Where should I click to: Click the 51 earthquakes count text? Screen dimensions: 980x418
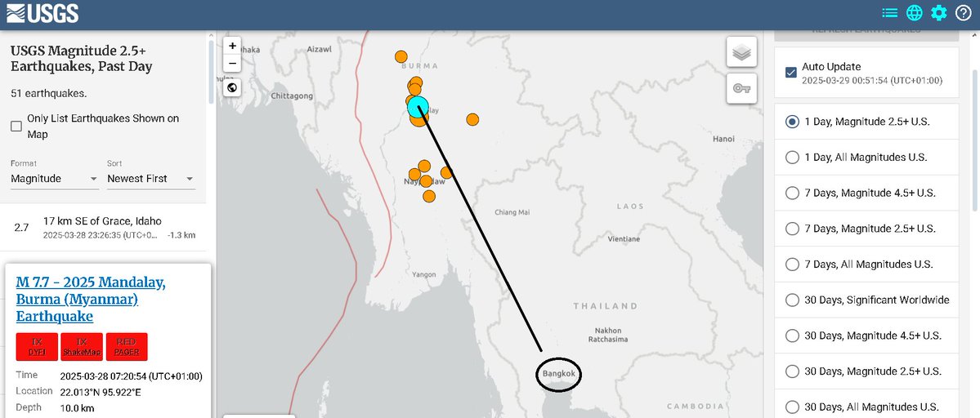[x=49, y=94]
